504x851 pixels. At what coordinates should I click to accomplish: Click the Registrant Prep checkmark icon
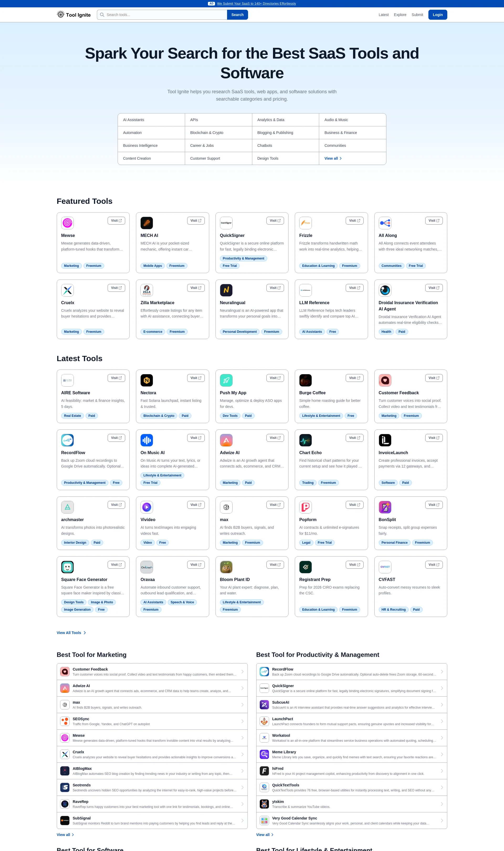coord(305,567)
